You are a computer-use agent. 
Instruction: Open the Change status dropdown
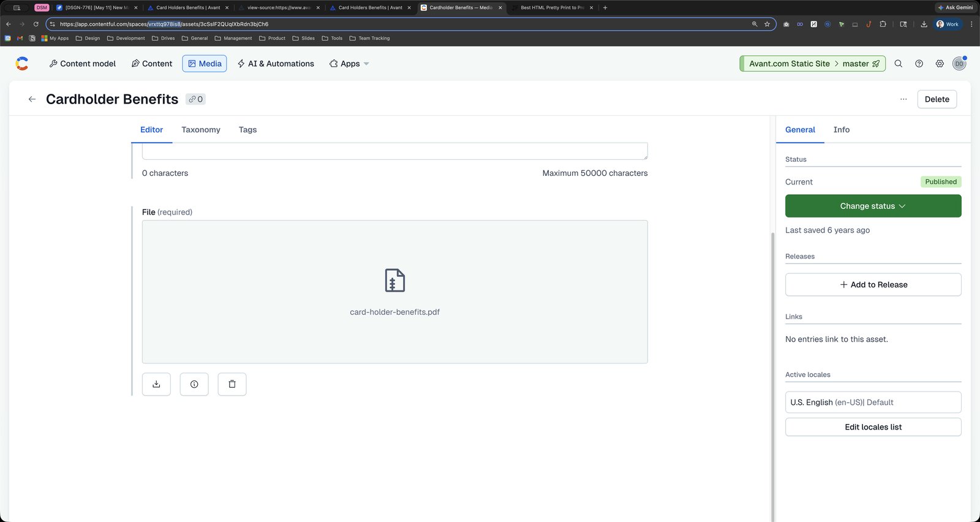(873, 206)
